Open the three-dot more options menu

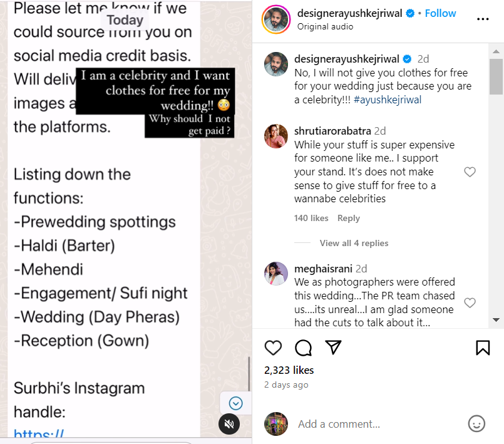tap(483, 19)
